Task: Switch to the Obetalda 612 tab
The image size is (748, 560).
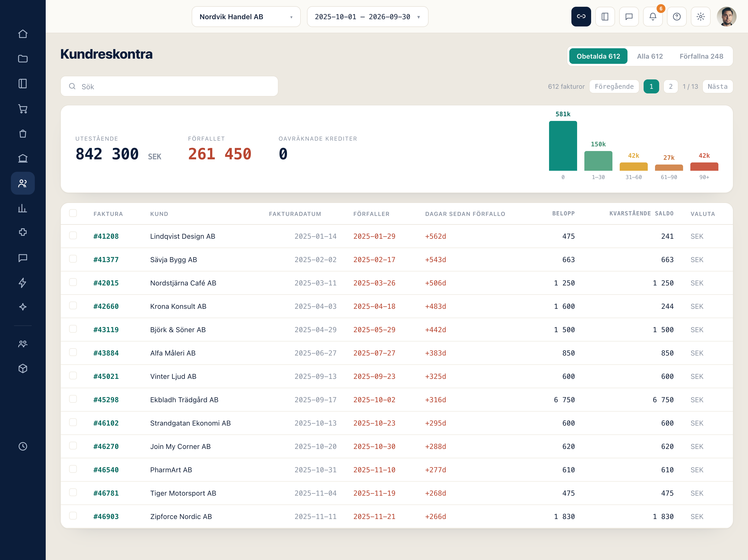Action: [598, 56]
